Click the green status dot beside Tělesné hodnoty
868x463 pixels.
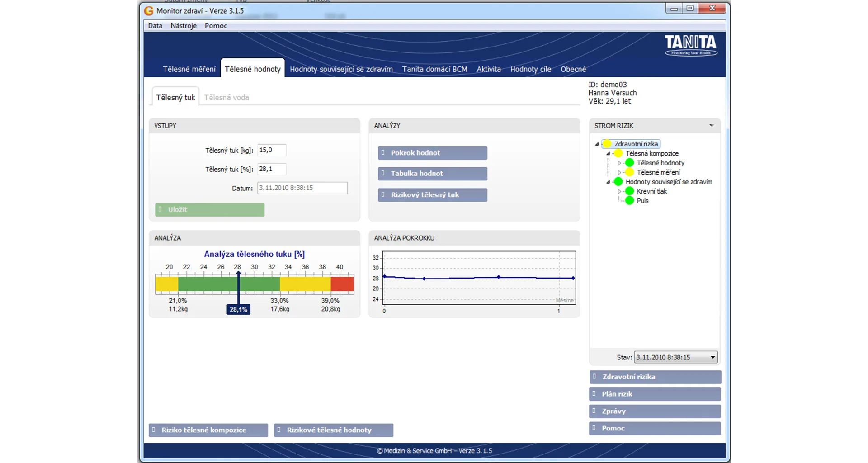click(629, 163)
